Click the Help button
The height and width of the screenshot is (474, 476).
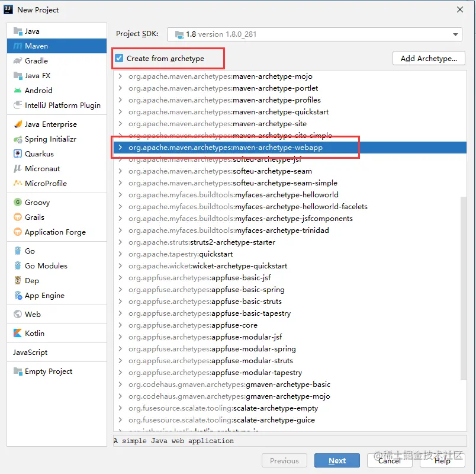pyautogui.click(x=442, y=460)
